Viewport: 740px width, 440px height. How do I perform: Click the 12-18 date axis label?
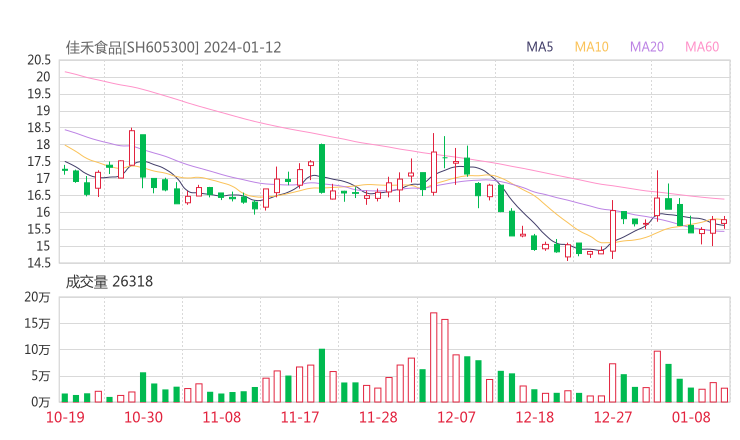coord(535,417)
